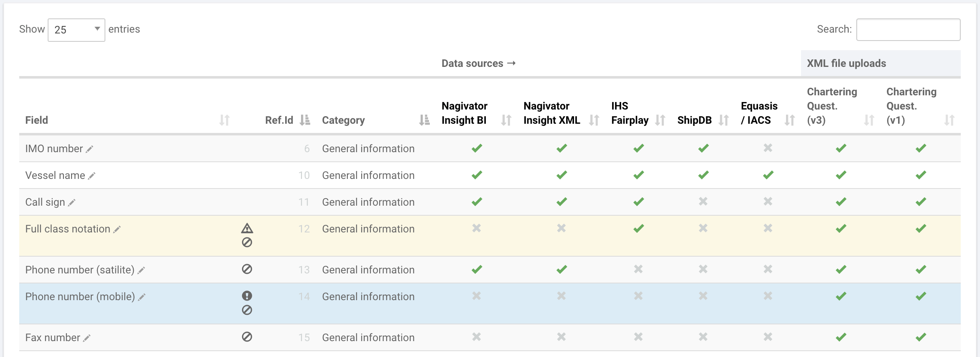Sort by ShipDB column
980x357 pixels.
pyautogui.click(x=724, y=120)
